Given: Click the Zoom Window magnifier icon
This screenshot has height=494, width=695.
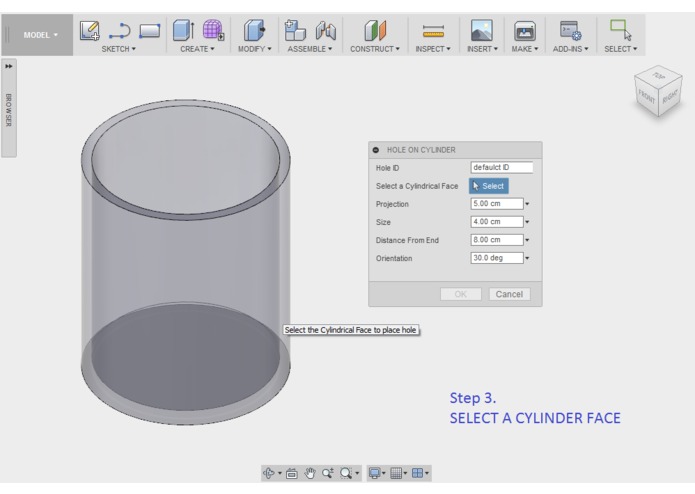Looking at the screenshot, I should coord(346,473).
